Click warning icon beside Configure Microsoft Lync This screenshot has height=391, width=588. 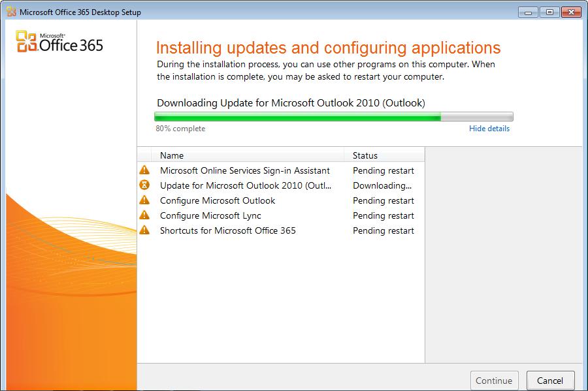pyautogui.click(x=144, y=215)
